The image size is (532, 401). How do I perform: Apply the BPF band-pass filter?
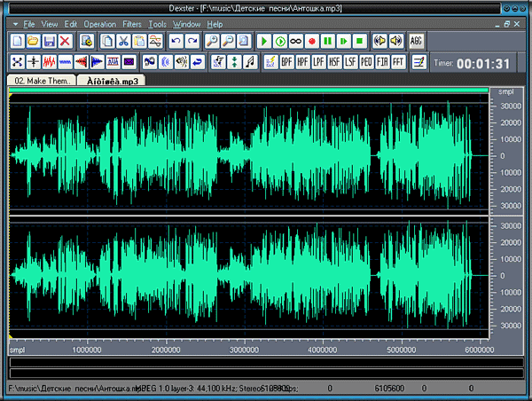tap(287, 62)
